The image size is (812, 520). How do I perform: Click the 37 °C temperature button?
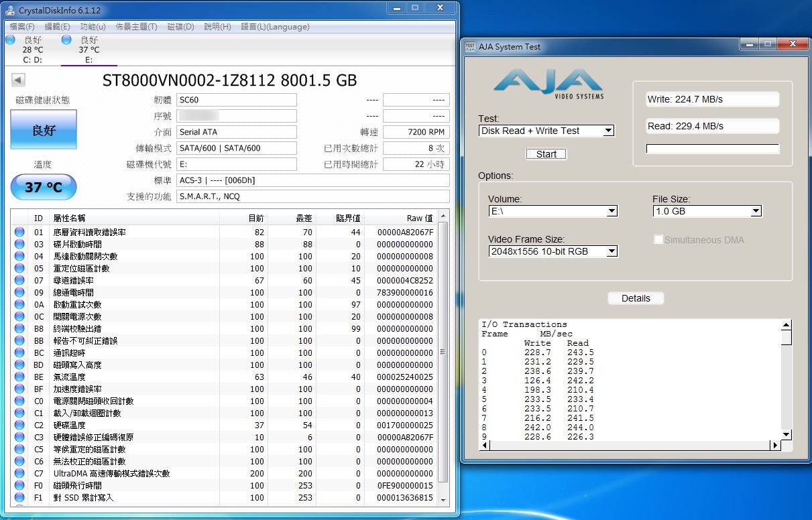coord(44,187)
